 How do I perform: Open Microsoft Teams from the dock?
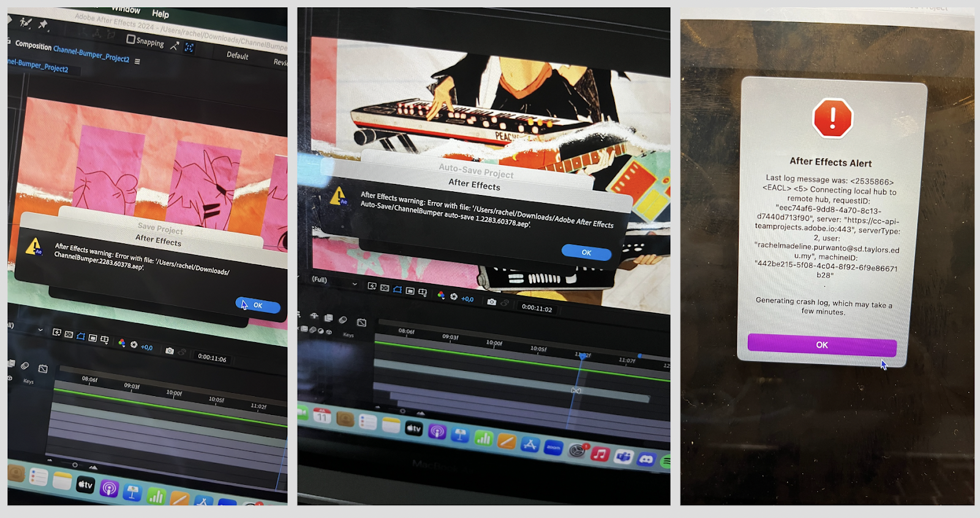click(623, 457)
